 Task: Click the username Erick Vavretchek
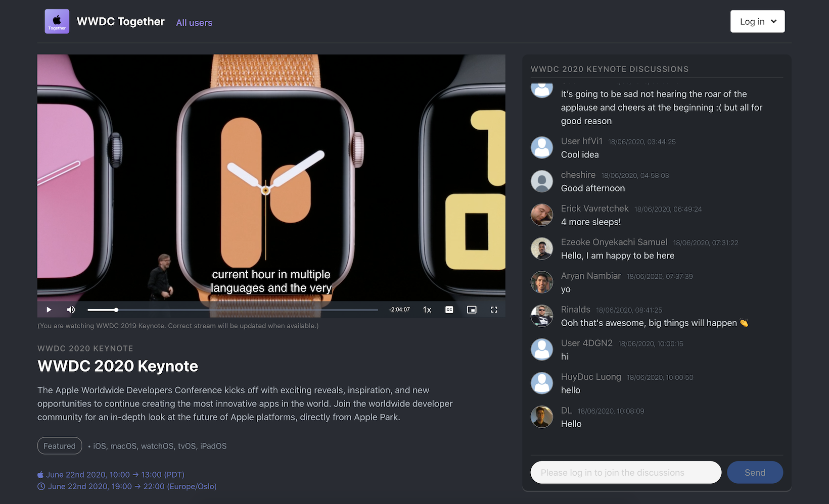click(x=594, y=209)
